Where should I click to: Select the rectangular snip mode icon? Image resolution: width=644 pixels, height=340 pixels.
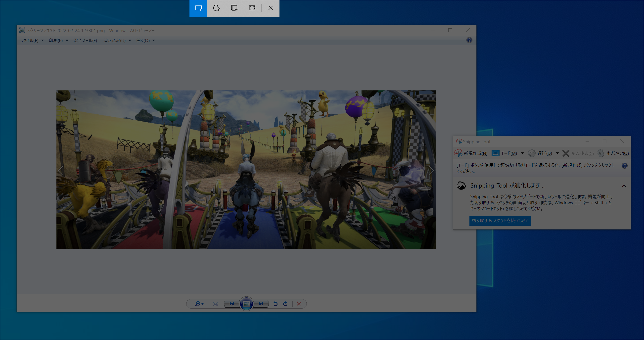pyautogui.click(x=198, y=8)
